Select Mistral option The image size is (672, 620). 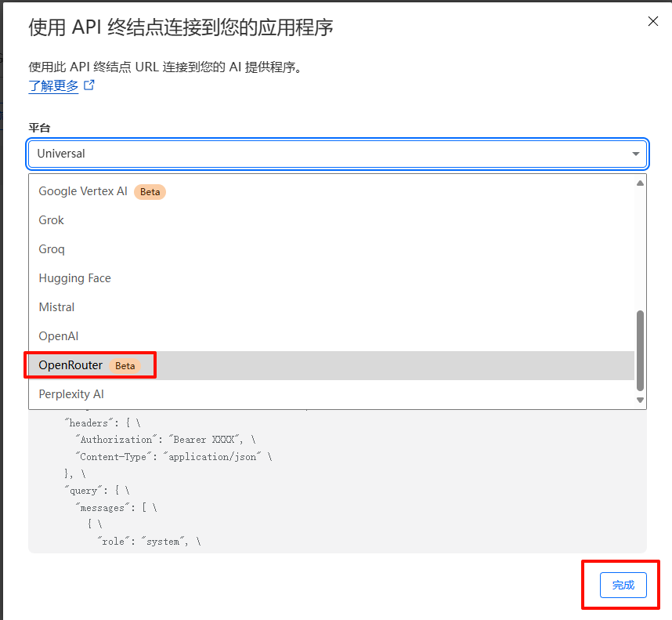tap(331, 307)
